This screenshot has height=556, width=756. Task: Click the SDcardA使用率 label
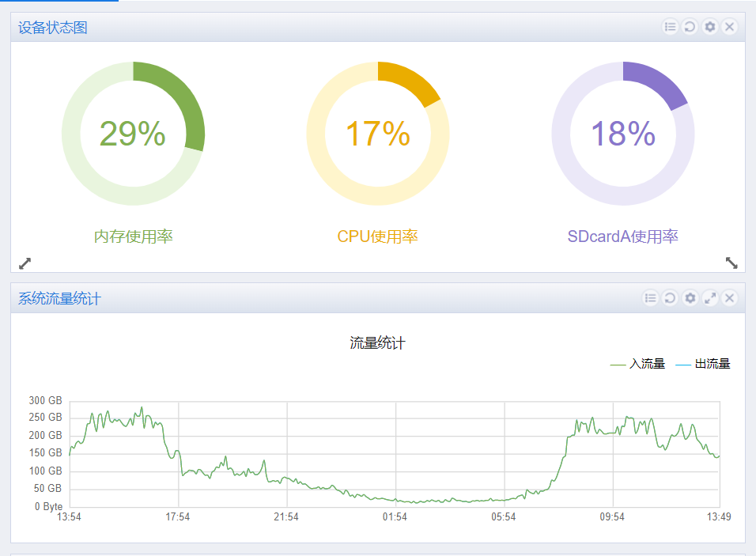623,236
